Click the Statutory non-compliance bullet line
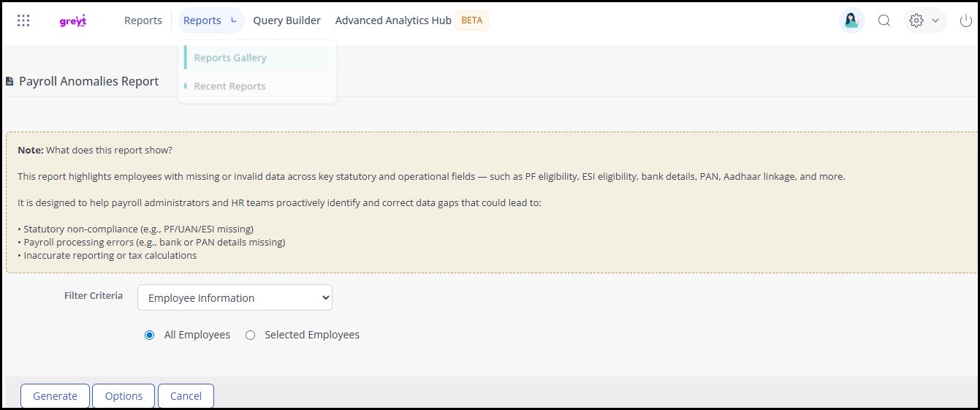The height and width of the screenshot is (410, 980). [x=135, y=229]
